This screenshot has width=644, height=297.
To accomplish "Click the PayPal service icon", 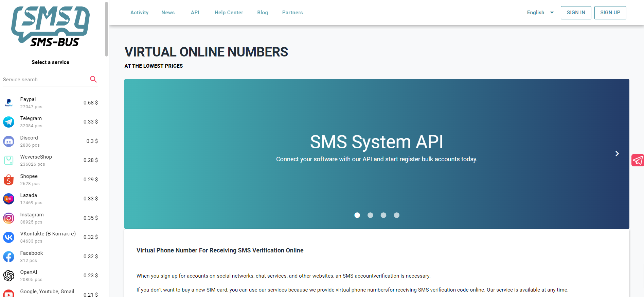I will pyautogui.click(x=8, y=103).
